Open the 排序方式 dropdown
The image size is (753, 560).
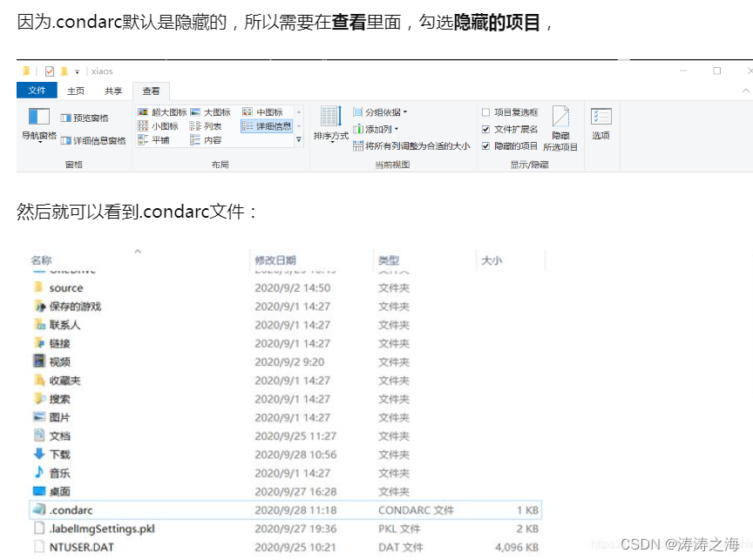point(331,124)
